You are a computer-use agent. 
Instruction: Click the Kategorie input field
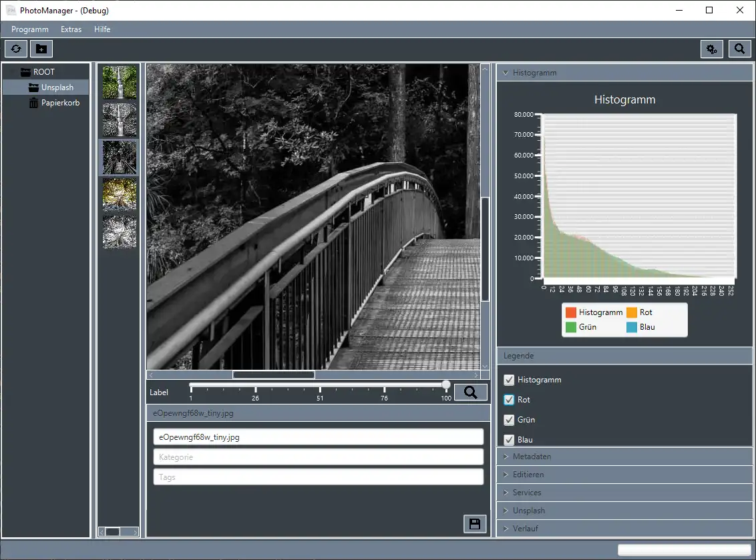click(318, 457)
